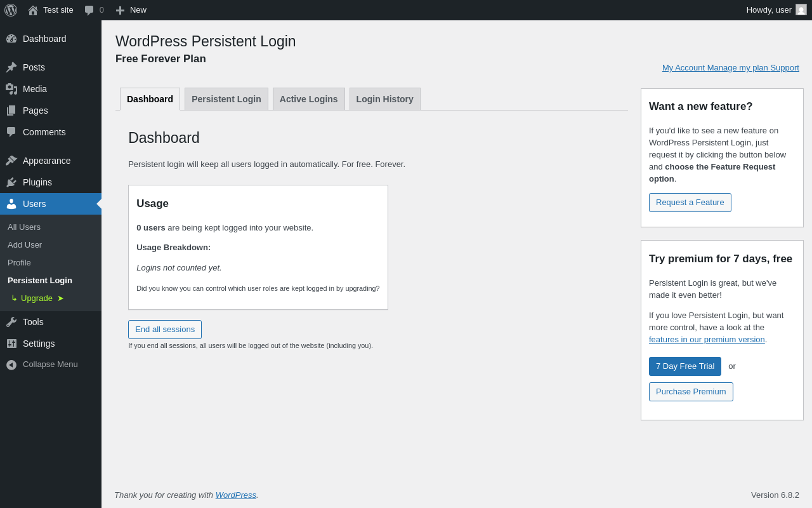Open the user avatar icon
This screenshot has width=812, height=508.
[x=801, y=10]
